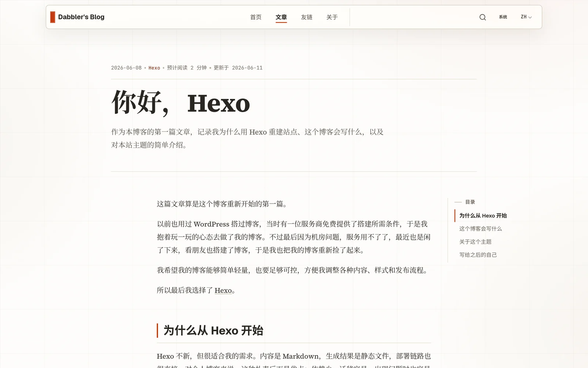Click the 更新于 2026-06-11 text
This screenshot has height=368, width=588.
click(x=238, y=68)
